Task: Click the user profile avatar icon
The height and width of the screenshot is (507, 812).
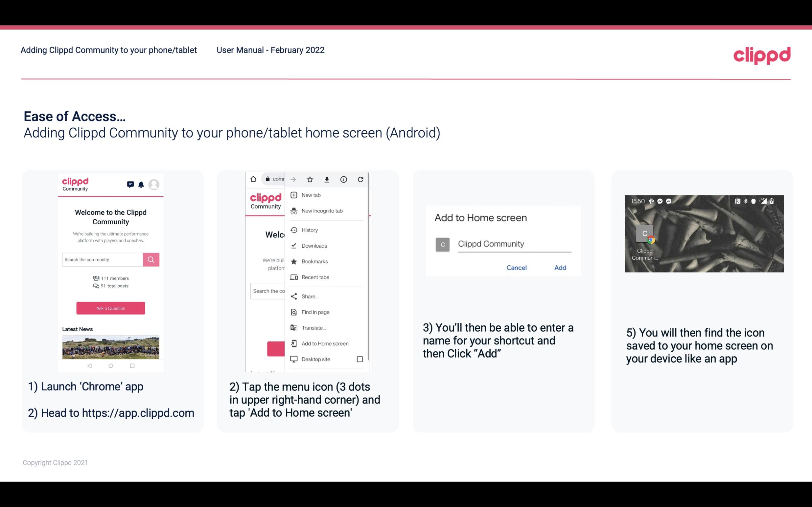Action: [x=154, y=185]
